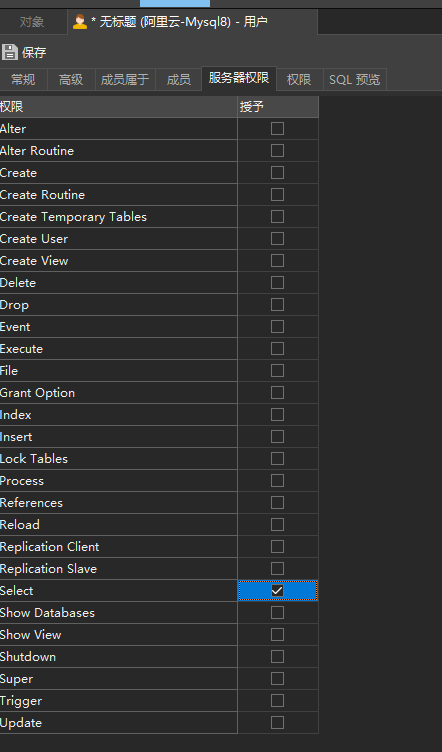The height and width of the screenshot is (752, 442).
Task: Click the Update row label
Action: pyautogui.click(x=21, y=723)
